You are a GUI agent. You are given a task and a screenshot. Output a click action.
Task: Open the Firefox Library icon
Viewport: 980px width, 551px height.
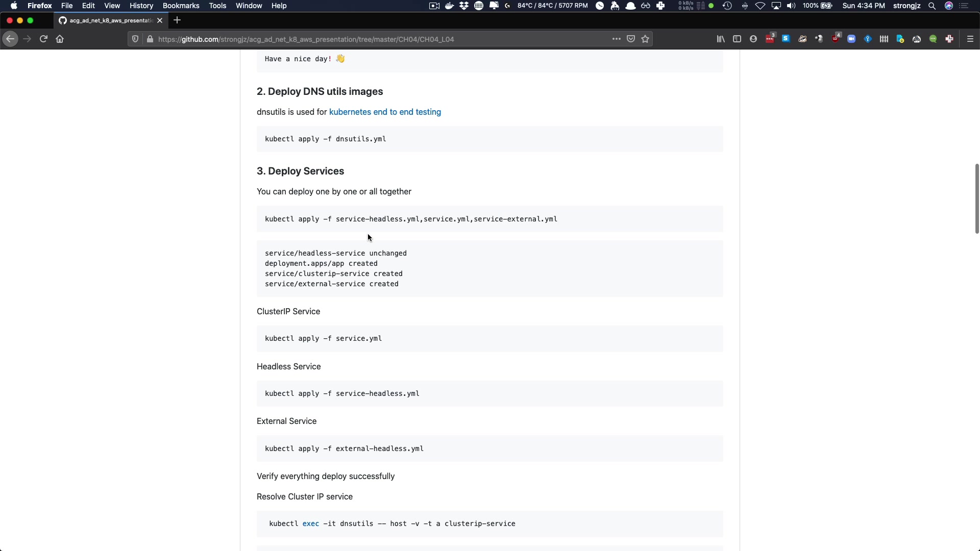(x=721, y=39)
